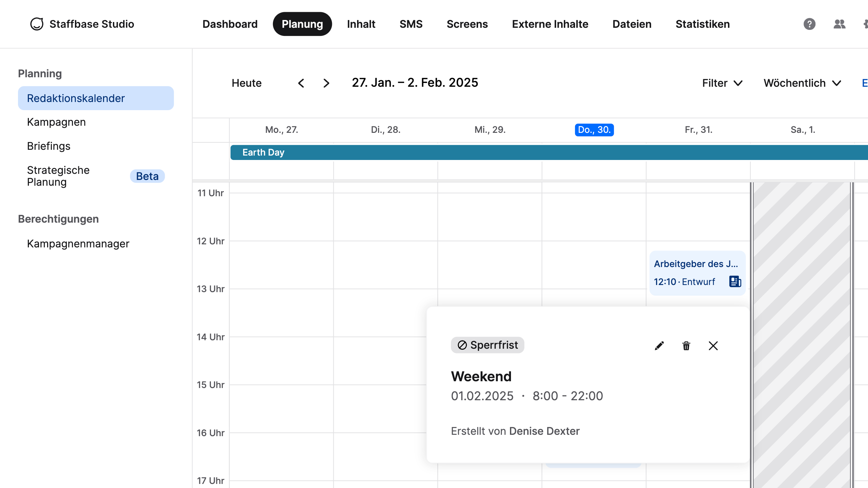Open the Filter dropdown
Viewport: 868px width, 488px height.
[722, 83]
